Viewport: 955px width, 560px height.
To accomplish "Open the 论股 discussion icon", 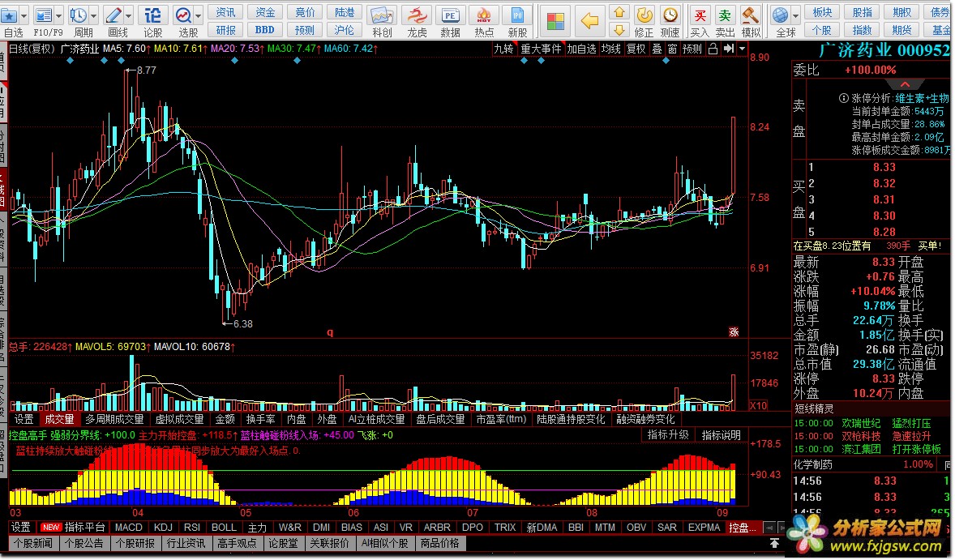I will coord(153,15).
